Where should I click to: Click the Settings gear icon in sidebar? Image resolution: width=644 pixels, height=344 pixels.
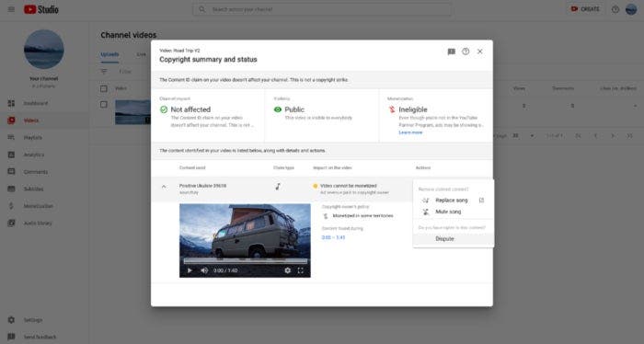click(x=11, y=320)
